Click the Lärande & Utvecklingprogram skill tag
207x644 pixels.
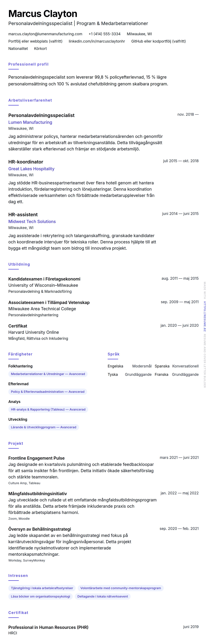43,427
